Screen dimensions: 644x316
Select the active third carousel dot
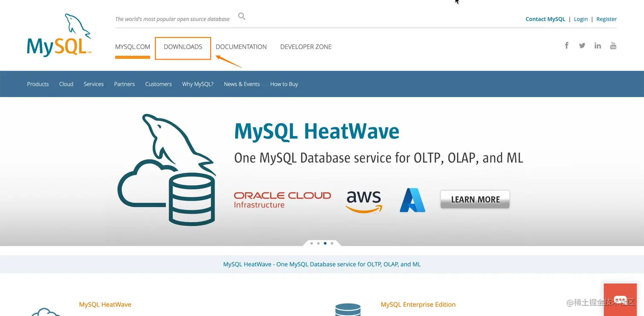[325, 243]
